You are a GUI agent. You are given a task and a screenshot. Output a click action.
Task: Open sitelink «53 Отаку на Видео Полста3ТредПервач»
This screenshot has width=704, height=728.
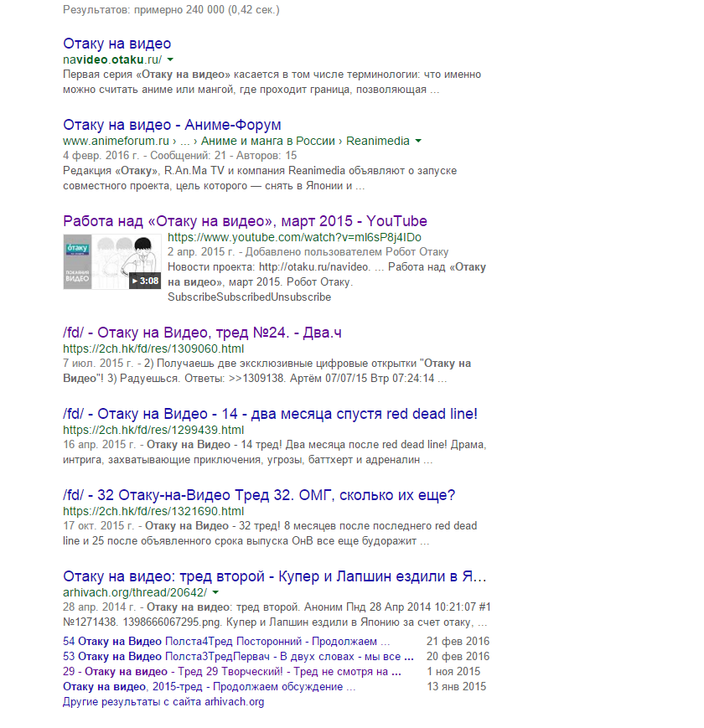pyautogui.click(x=238, y=657)
